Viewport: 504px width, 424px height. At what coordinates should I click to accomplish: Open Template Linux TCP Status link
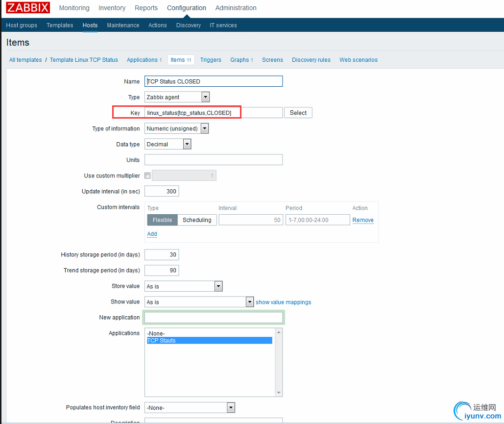[84, 60]
